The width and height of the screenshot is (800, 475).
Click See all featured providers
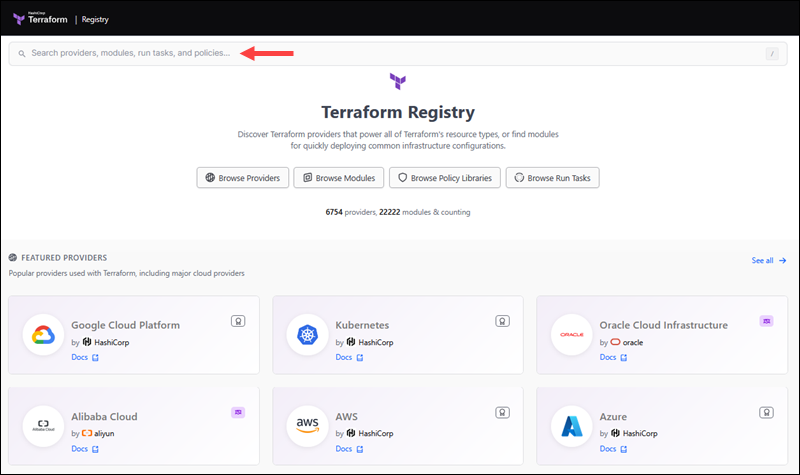769,260
